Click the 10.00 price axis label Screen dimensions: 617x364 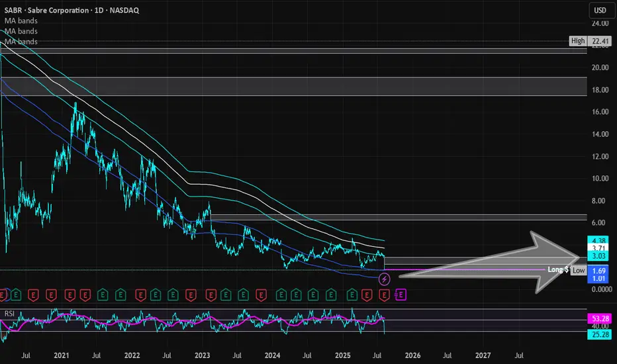pyautogui.click(x=600, y=179)
